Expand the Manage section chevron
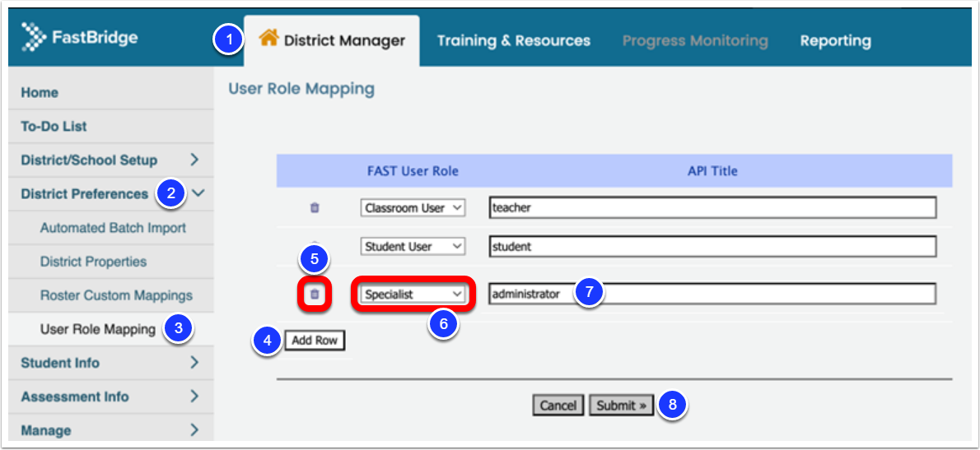980x450 pixels. (x=194, y=430)
